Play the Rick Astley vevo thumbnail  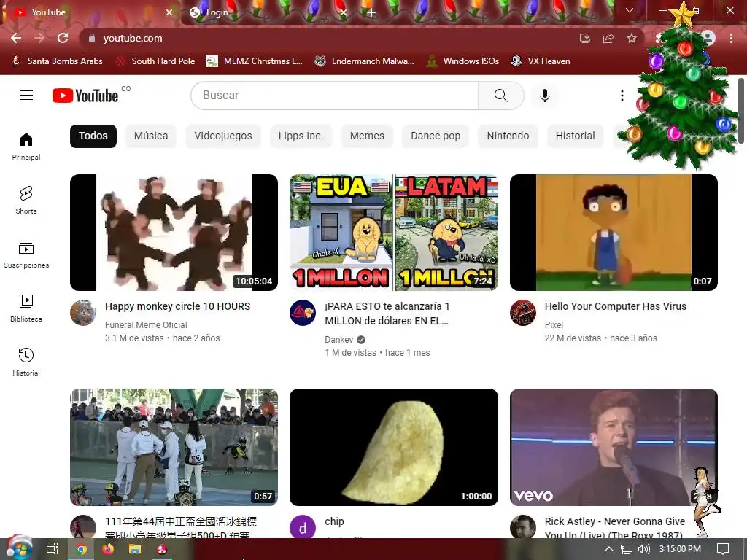[x=614, y=447]
